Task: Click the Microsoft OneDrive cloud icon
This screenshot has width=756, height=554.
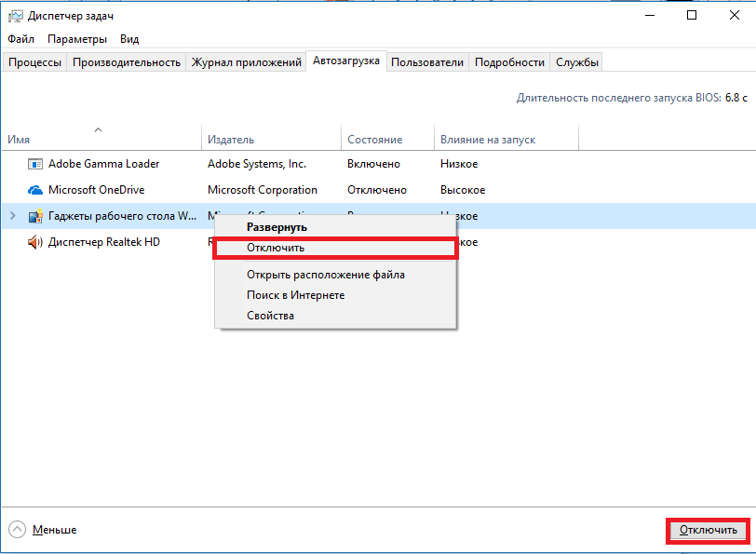Action: pyautogui.click(x=35, y=190)
